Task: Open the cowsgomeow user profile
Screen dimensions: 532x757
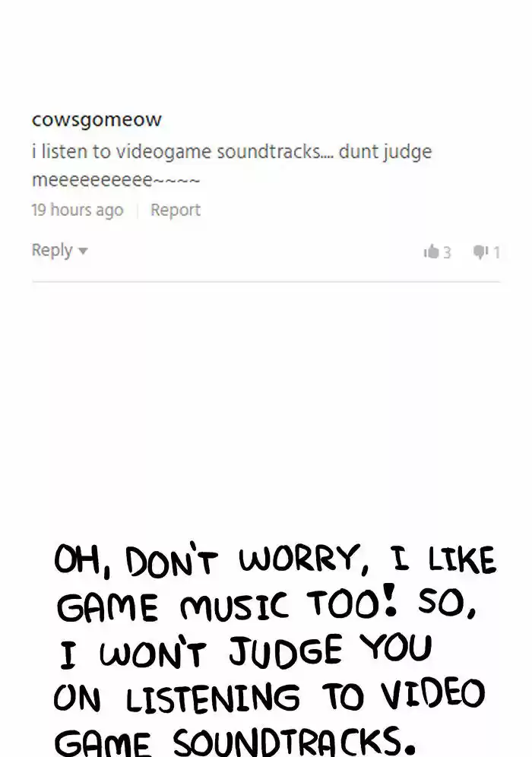Action: pyautogui.click(x=97, y=120)
